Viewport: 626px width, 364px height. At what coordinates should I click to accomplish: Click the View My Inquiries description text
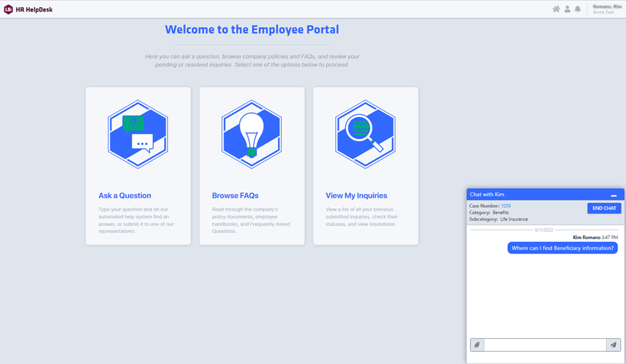click(361, 217)
